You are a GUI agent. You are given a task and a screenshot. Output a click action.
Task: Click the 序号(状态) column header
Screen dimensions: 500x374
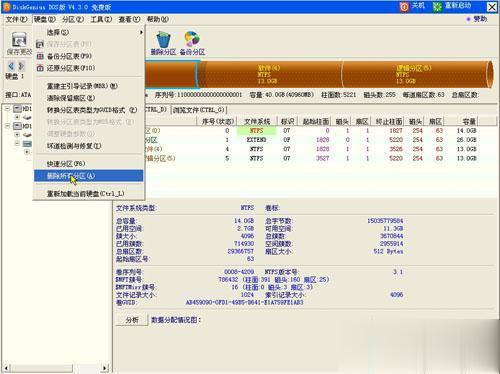point(217,121)
